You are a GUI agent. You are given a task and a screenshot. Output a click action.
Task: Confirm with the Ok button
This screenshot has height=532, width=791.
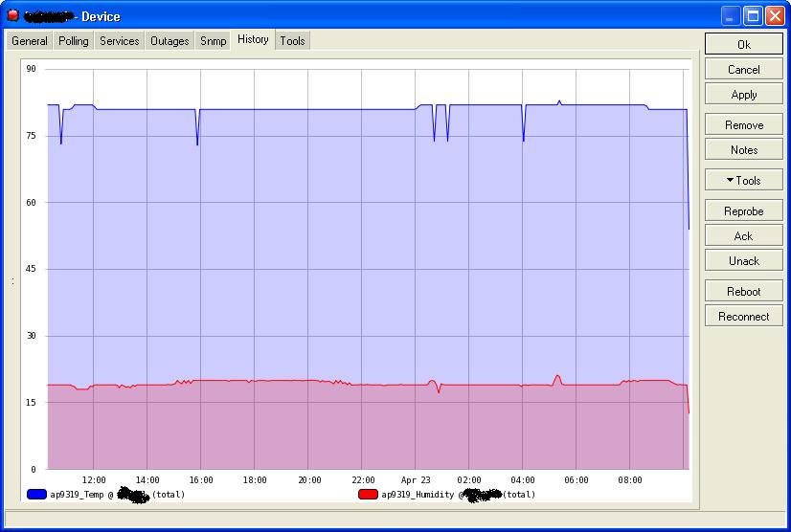tap(743, 44)
